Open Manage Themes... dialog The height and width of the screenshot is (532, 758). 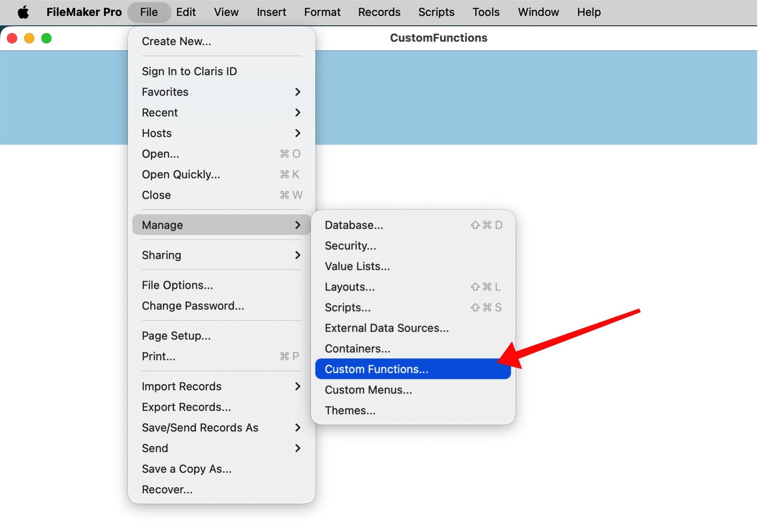(413, 410)
